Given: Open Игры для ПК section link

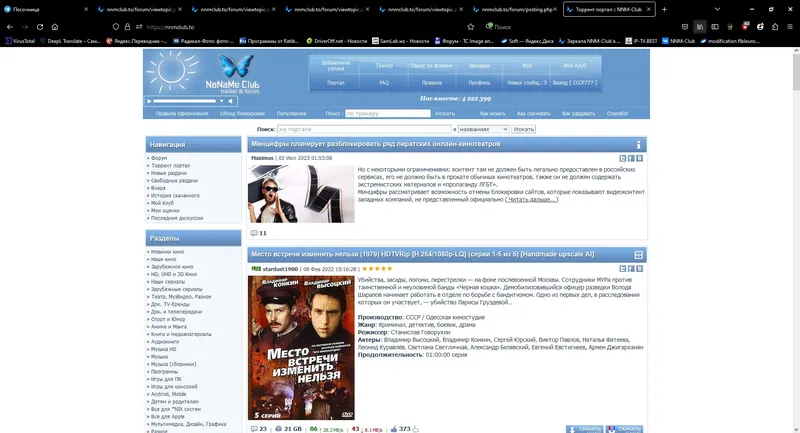Looking at the screenshot, I should 166,379.
